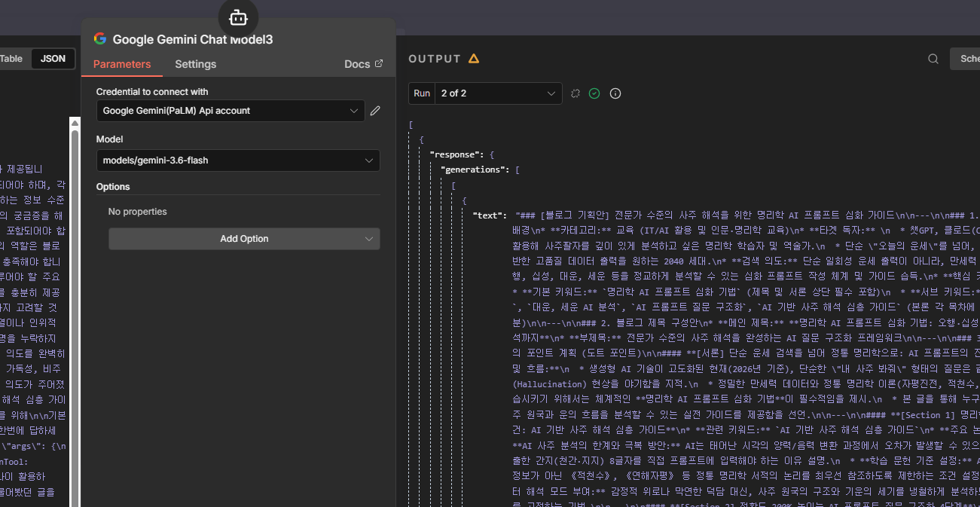Click the robot node icon at top

coord(238,17)
